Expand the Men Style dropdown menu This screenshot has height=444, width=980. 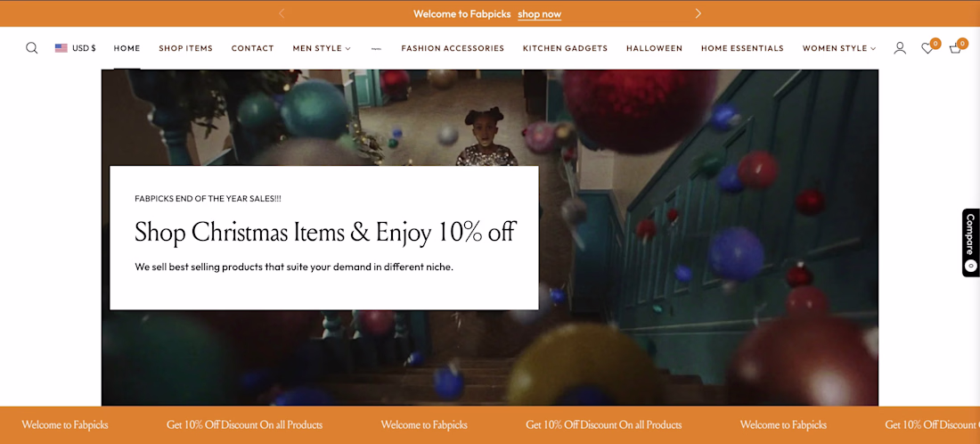click(322, 48)
